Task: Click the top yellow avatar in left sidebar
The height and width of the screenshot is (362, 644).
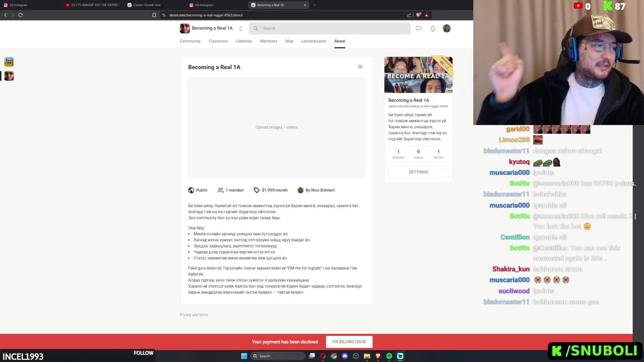Action: coord(9,62)
